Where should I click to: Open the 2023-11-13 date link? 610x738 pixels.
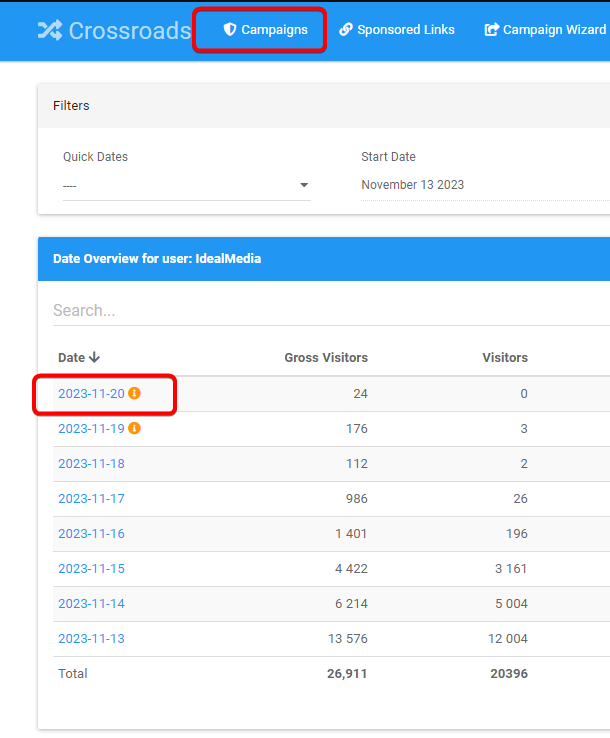(x=91, y=639)
